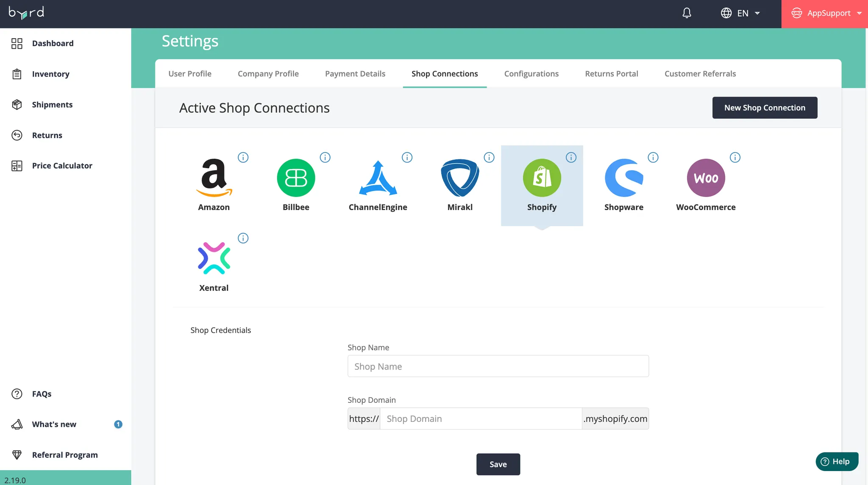Show info for the Shopify connection
The image size is (868, 485).
(571, 158)
